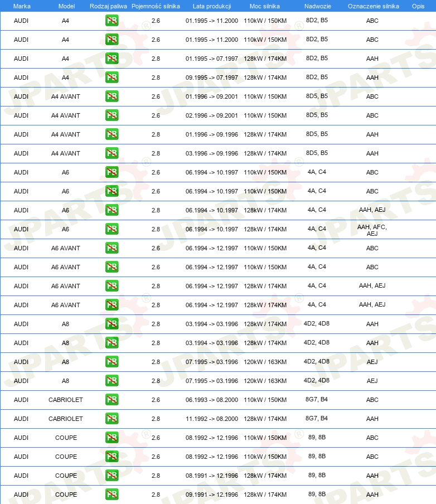This screenshot has width=436, height=504.
Task: Click the Lata produkcji column header
Action: pos(212,6)
